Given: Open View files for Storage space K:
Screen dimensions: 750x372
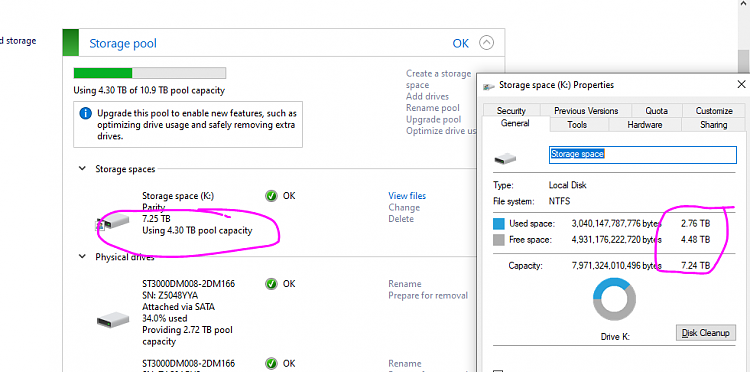Looking at the screenshot, I should [407, 196].
